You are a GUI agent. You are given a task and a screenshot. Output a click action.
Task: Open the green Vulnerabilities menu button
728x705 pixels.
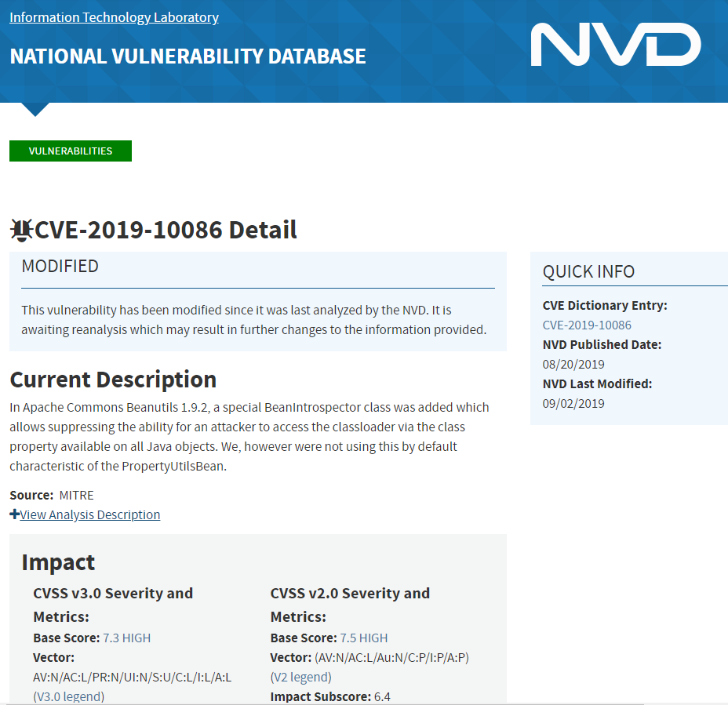click(x=71, y=151)
